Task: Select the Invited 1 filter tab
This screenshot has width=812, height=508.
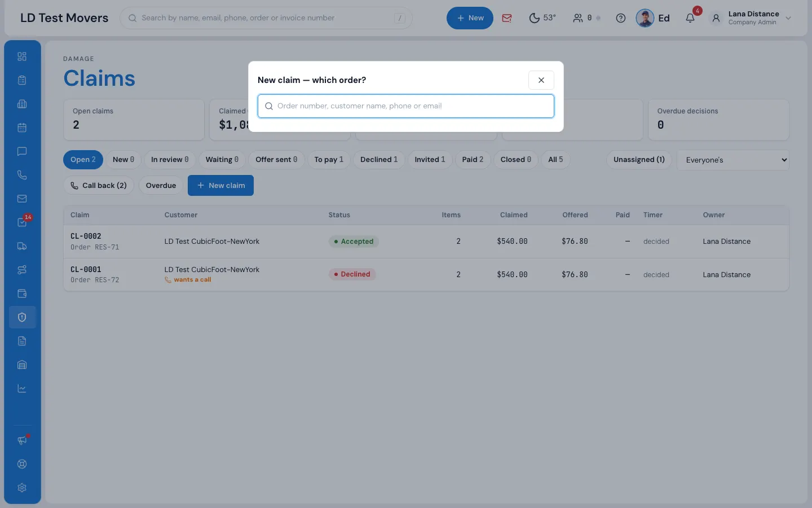Action: pyautogui.click(x=430, y=160)
